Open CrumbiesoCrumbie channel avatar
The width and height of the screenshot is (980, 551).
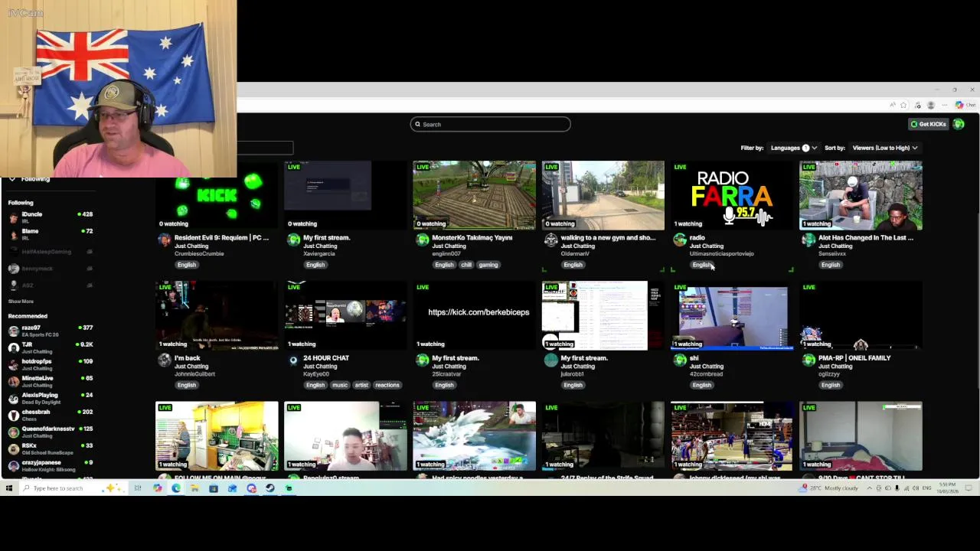coord(165,240)
